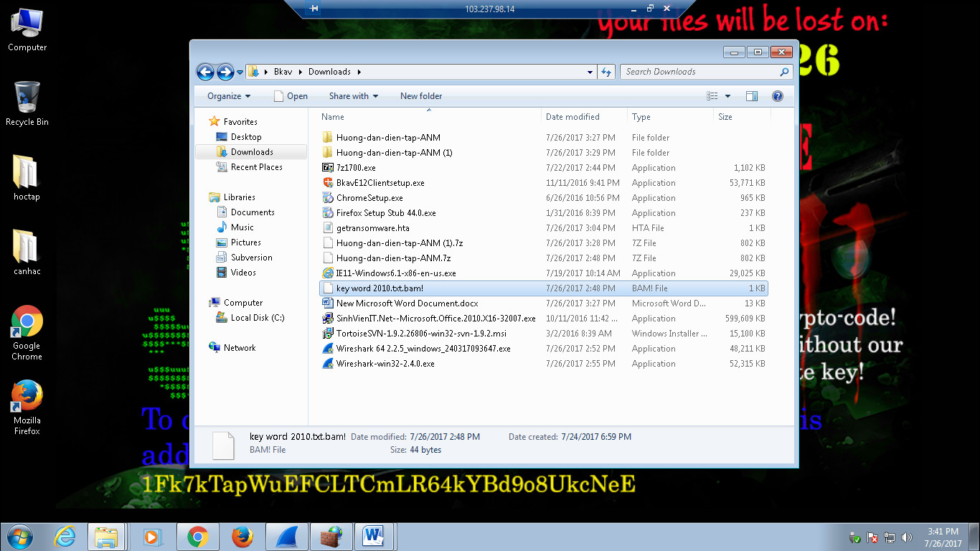The height and width of the screenshot is (551, 980).
Task: Open Windows Start menu orb
Action: (x=19, y=537)
